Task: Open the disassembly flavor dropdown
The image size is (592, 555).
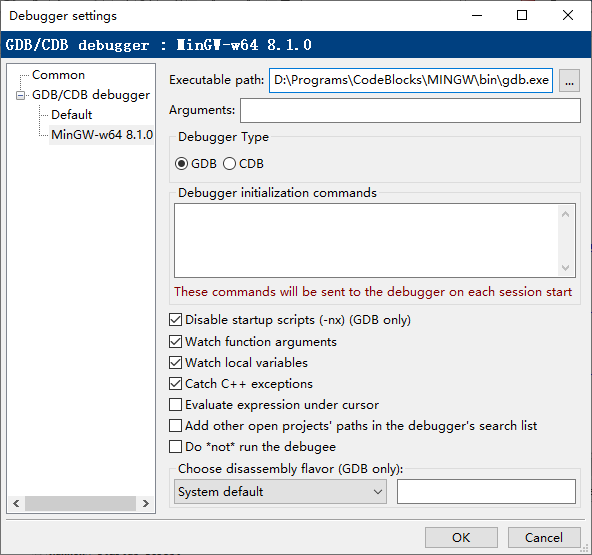Action: click(280, 492)
